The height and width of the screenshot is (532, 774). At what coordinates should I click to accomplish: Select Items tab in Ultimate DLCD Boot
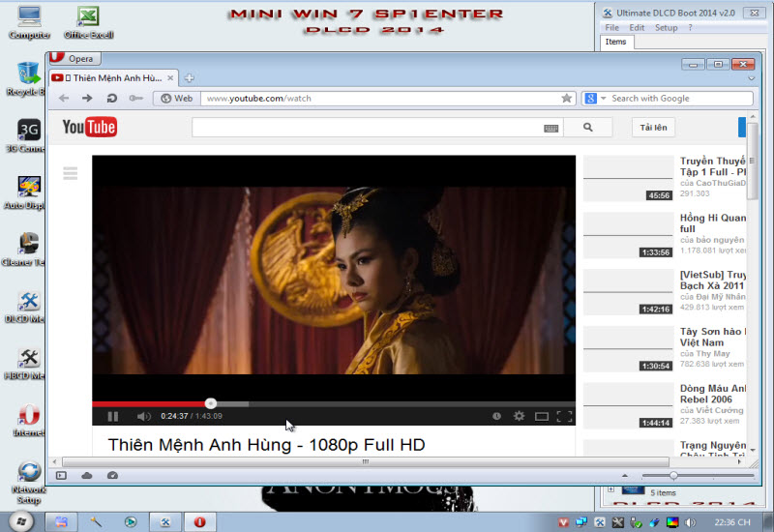[x=616, y=42]
